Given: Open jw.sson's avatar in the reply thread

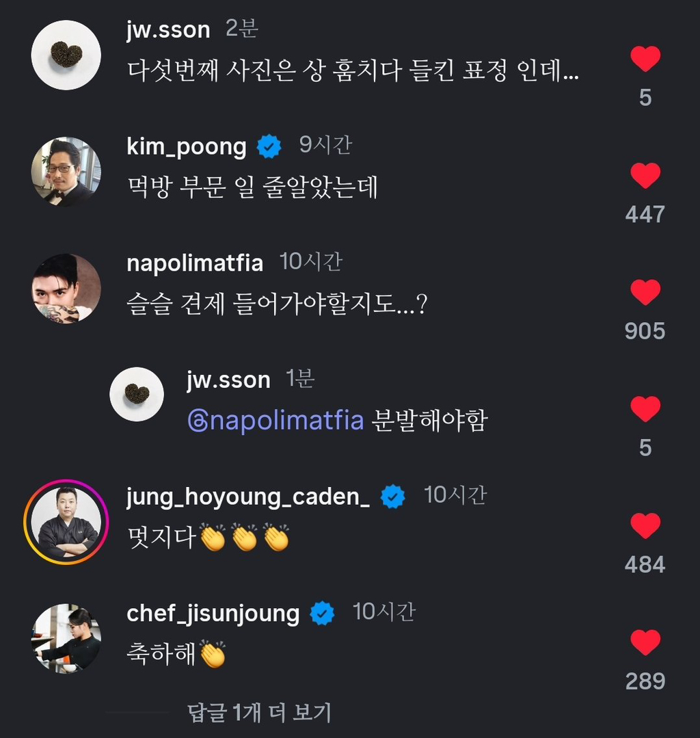Looking at the screenshot, I should coord(137,394).
